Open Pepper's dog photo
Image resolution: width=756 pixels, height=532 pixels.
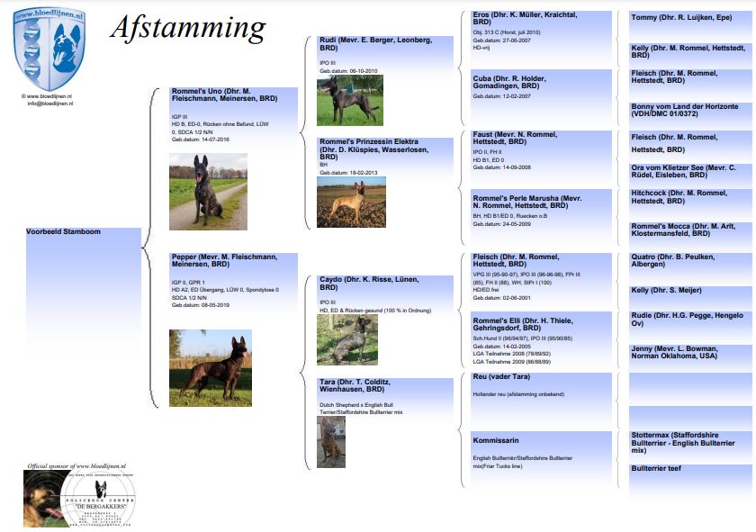click(x=210, y=367)
